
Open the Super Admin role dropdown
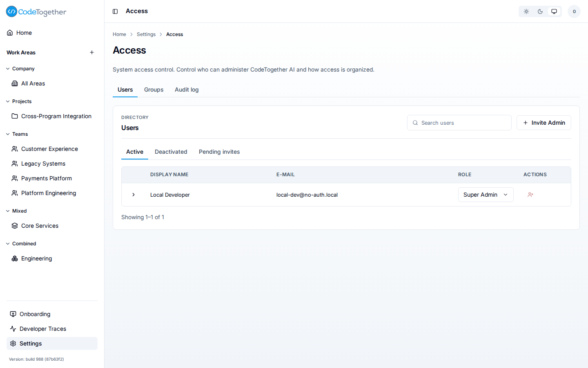(486, 195)
